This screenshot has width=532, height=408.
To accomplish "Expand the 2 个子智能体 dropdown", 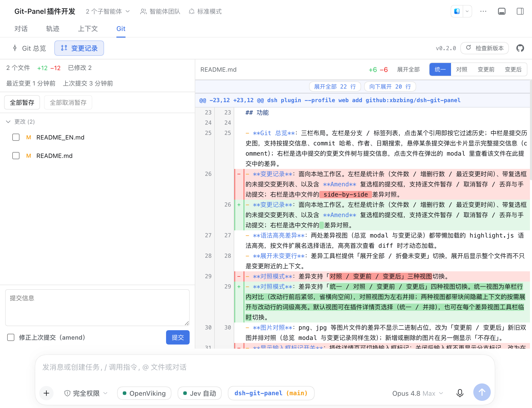I will [x=108, y=12].
